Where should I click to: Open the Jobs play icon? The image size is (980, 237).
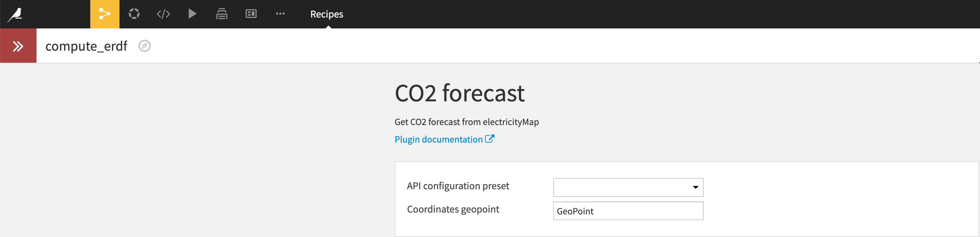point(193,14)
